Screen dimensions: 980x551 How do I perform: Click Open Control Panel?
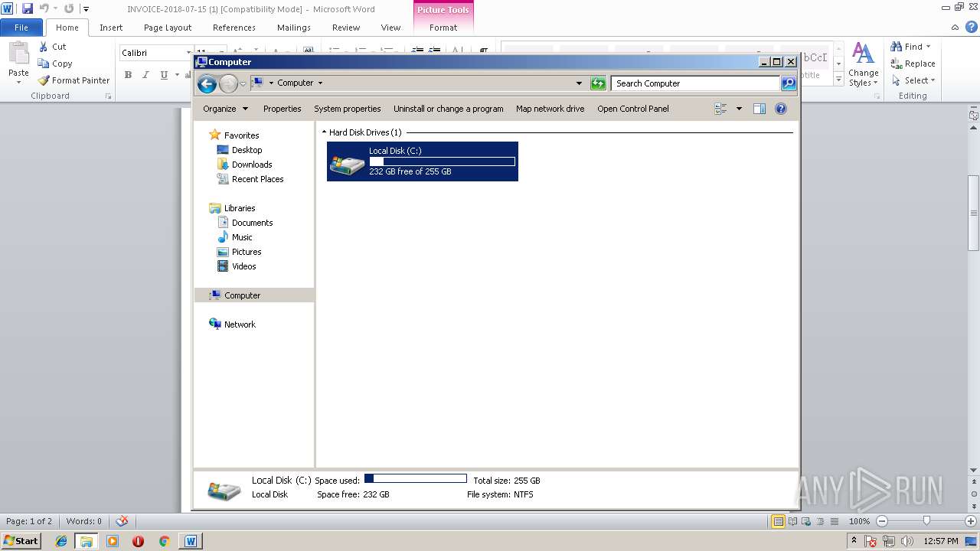click(x=633, y=109)
